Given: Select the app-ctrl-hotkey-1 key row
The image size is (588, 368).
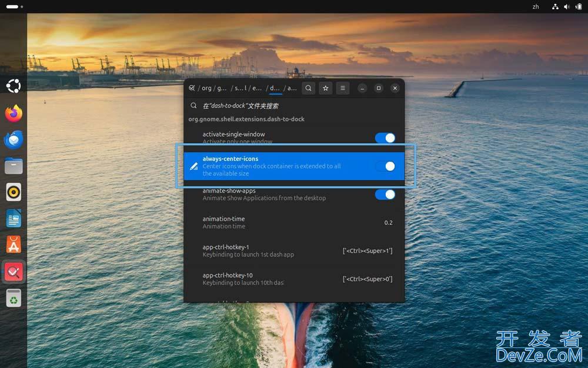Looking at the screenshot, I should 294,250.
